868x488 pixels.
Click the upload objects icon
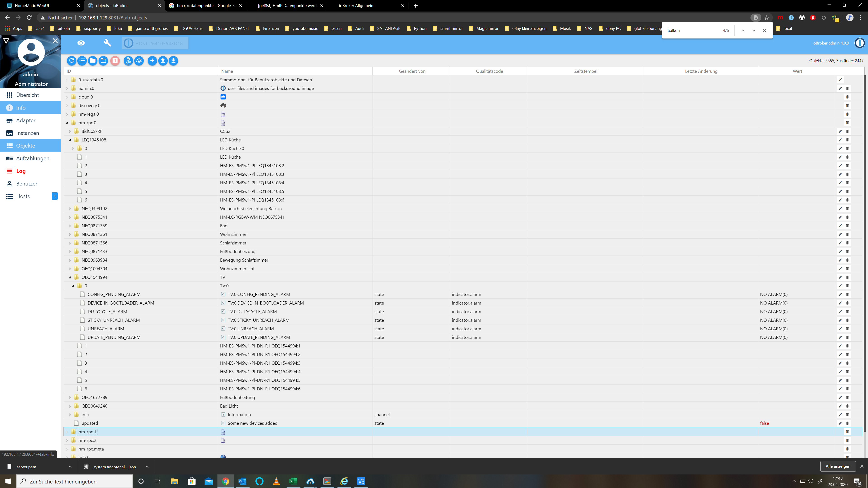[163, 61]
